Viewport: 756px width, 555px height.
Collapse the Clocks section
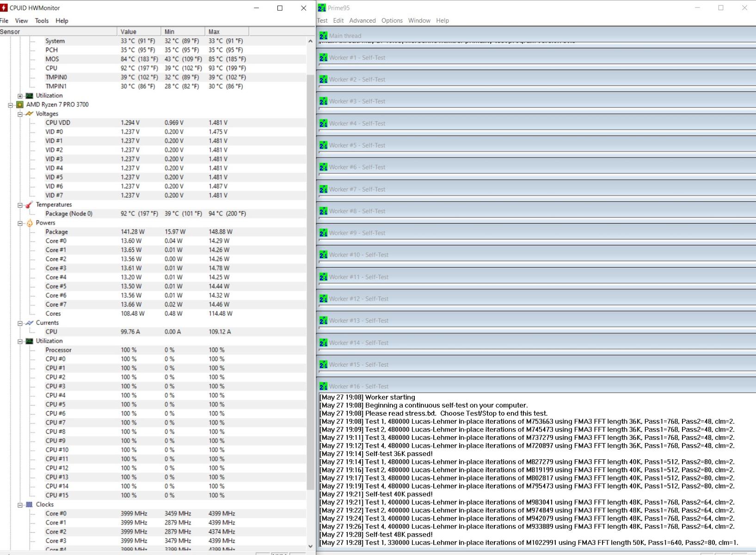click(20, 505)
